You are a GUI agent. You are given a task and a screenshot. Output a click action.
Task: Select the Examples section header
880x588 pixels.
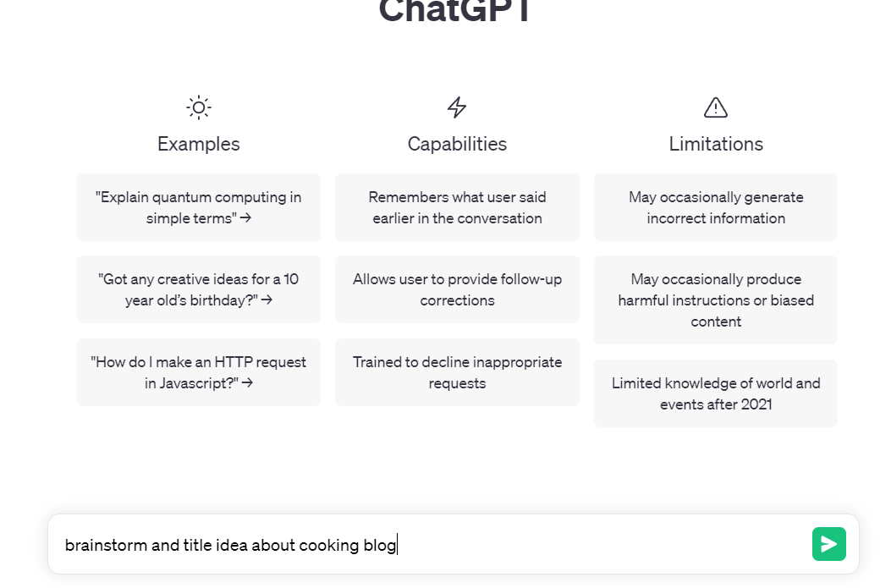coord(198,144)
